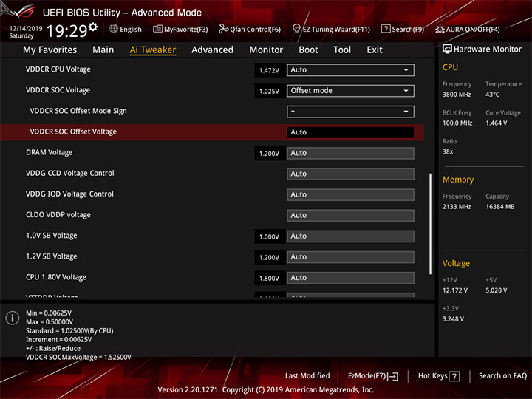Click DRAM Voltage Auto field

coord(350,153)
